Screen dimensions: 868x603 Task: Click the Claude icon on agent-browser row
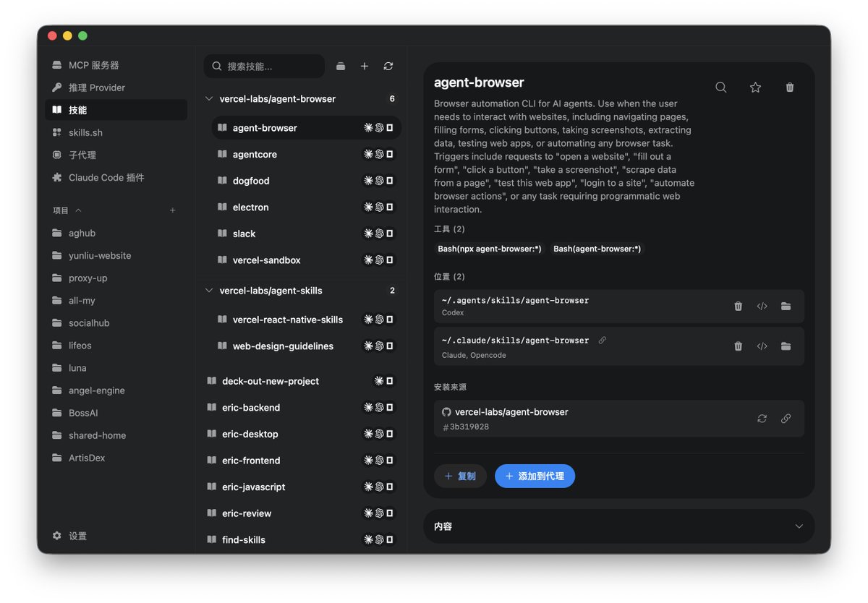368,127
